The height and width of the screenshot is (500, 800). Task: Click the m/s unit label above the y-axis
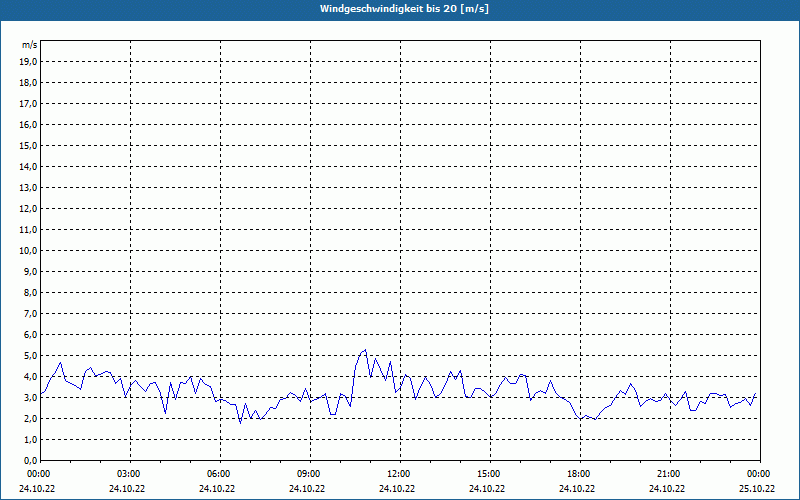[x=30, y=46]
